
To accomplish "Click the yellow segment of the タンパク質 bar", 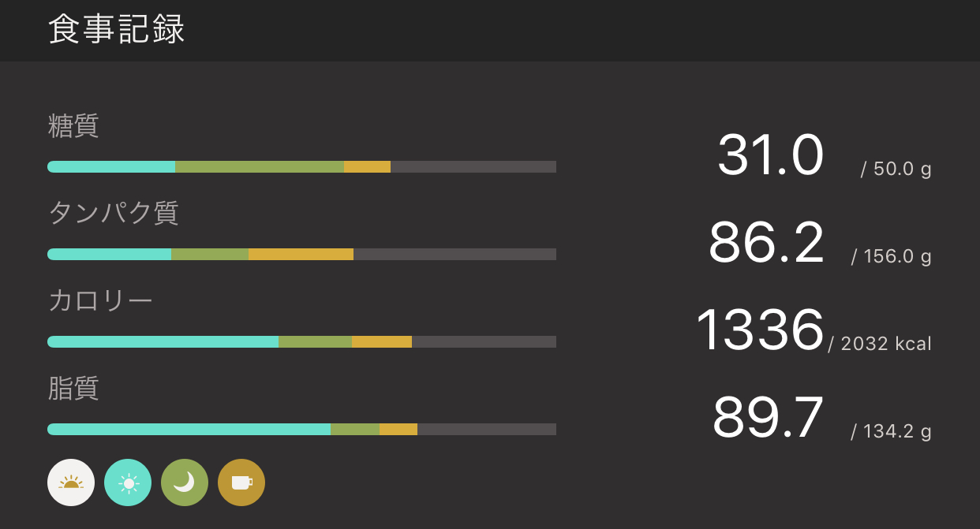I will pyautogui.click(x=301, y=254).
